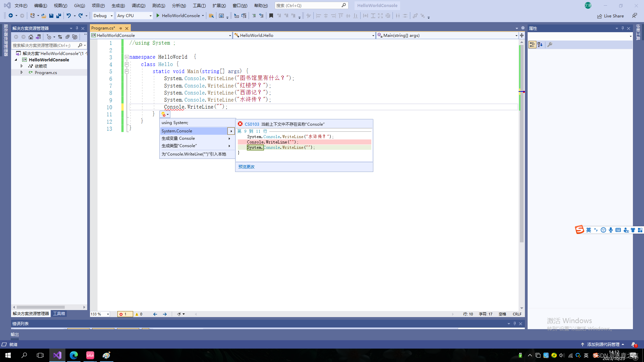
Task: Expand System.Console submenu arrow
Action: 231,131
